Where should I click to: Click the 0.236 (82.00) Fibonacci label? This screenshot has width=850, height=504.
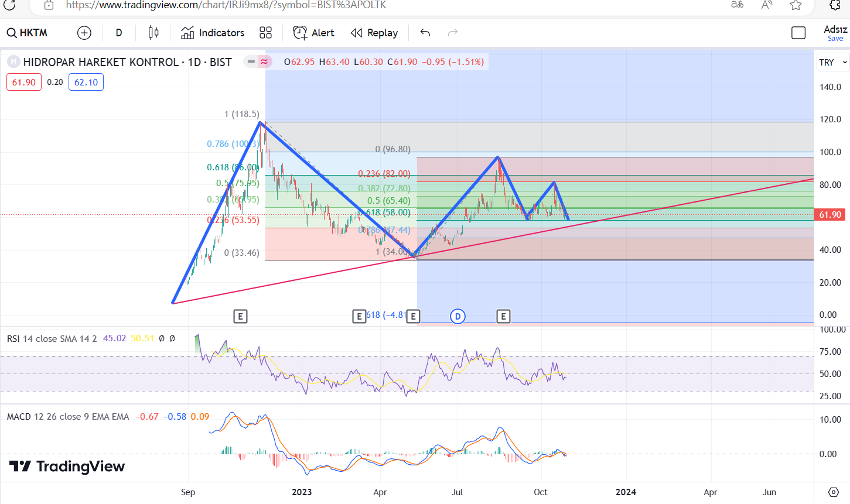coord(384,174)
